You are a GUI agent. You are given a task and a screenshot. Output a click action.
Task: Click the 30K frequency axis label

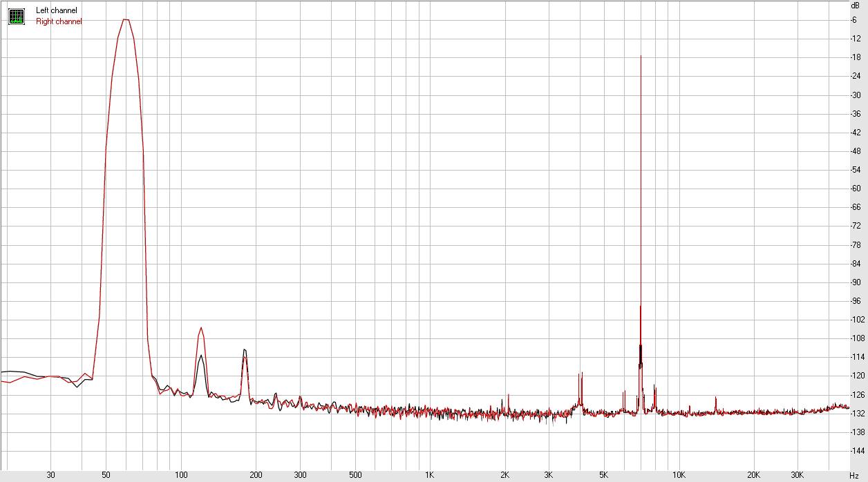pyautogui.click(x=798, y=475)
